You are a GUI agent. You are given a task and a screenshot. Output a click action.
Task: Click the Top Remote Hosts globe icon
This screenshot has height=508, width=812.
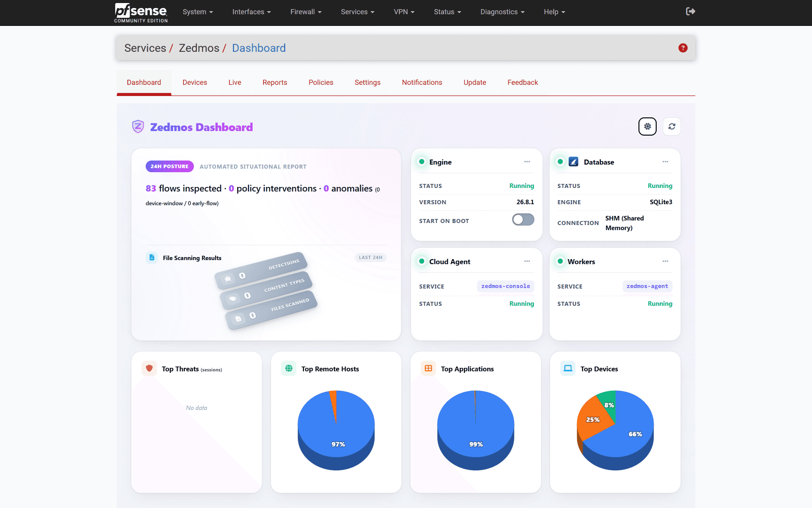[289, 368]
